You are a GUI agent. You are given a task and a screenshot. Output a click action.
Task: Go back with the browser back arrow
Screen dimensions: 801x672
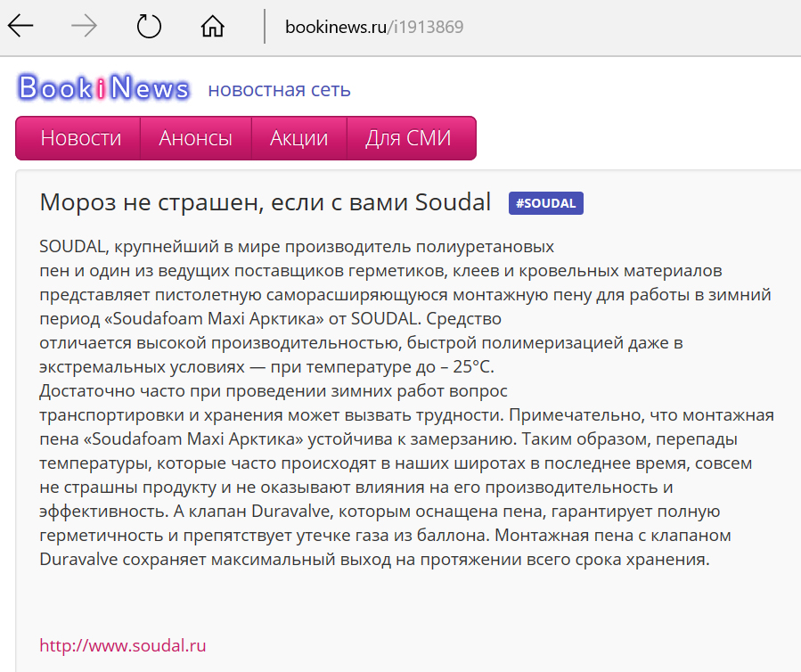point(20,26)
